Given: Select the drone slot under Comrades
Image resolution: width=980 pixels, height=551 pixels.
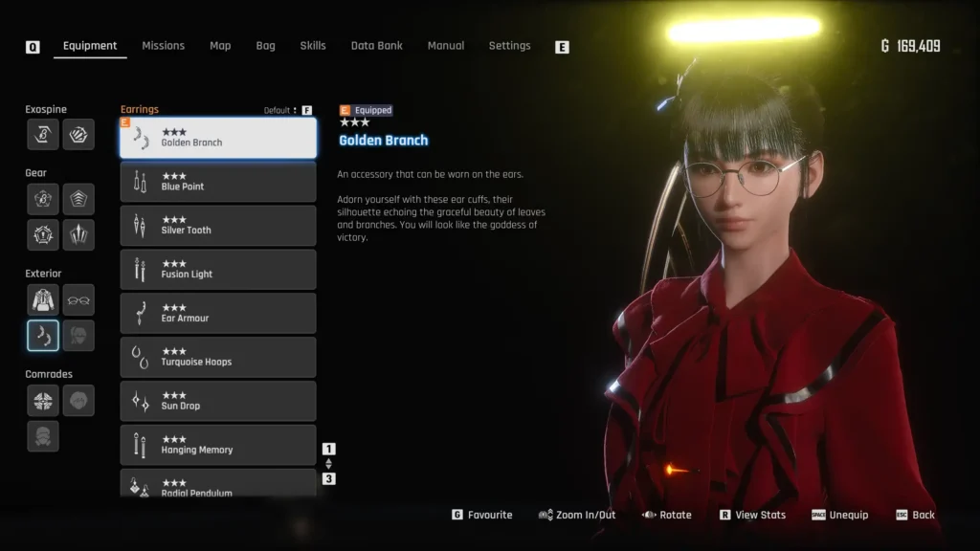Looking at the screenshot, I should click(42, 400).
